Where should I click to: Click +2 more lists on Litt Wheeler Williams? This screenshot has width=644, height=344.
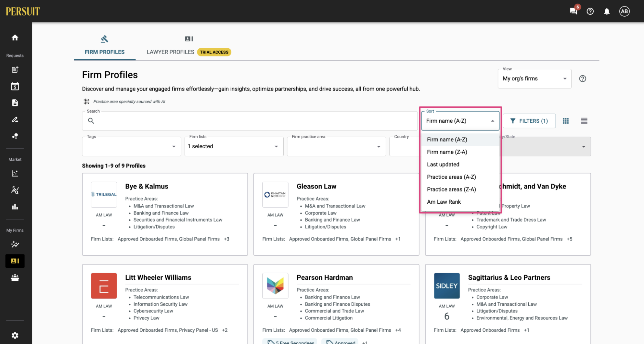click(225, 330)
